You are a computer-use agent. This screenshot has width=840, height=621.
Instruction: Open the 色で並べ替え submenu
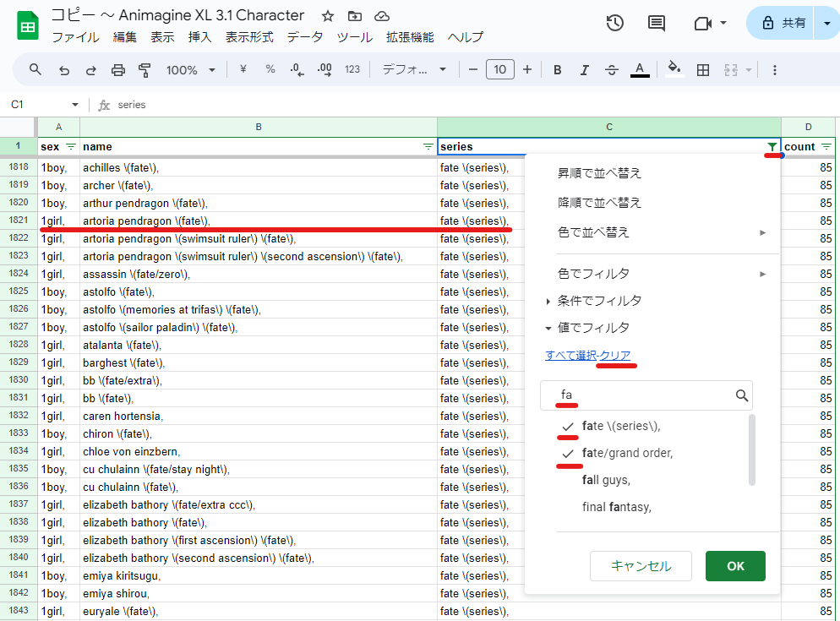tap(662, 232)
